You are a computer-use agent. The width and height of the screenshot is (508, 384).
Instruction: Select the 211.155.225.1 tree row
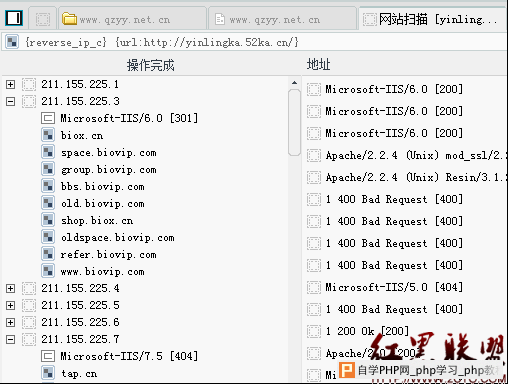tap(80, 84)
